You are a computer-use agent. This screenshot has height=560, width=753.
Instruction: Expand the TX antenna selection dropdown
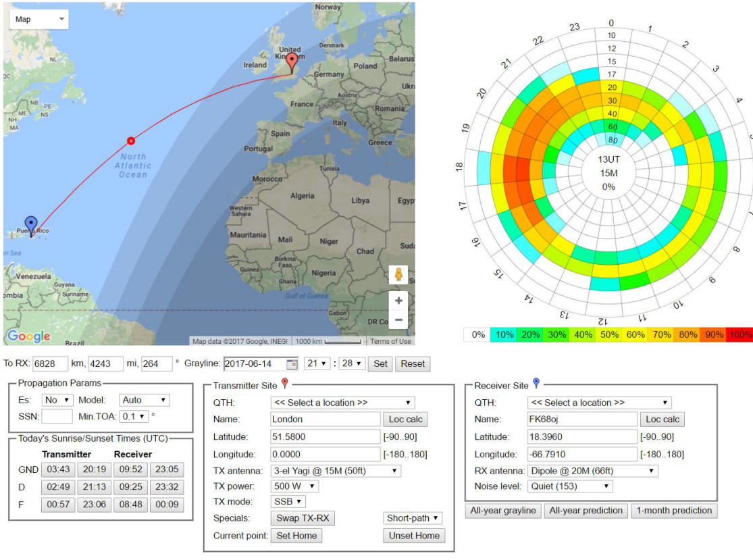pyautogui.click(x=335, y=471)
